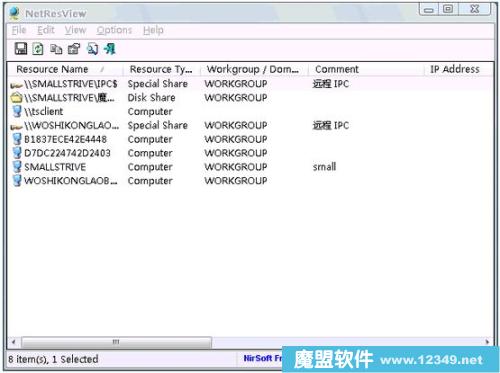Image resolution: width=500 pixels, height=373 pixels.
Task: Click the folder icon of the Disk Share row
Action: tap(16, 98)
